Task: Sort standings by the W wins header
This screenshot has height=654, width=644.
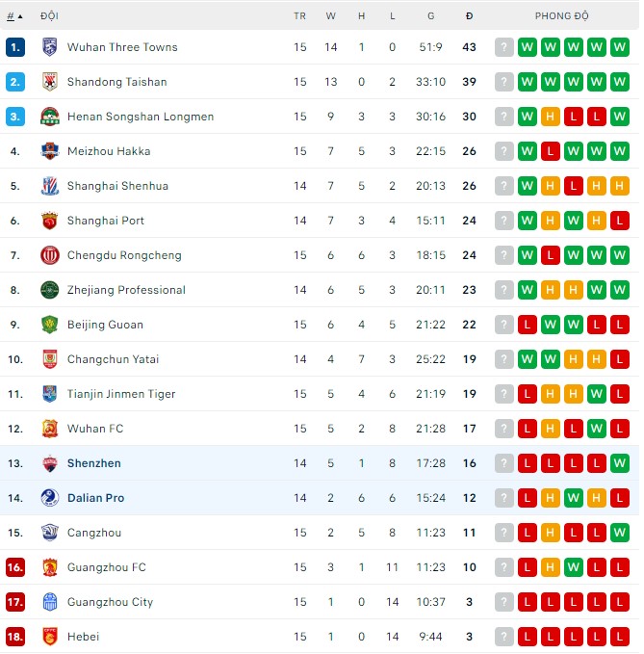Action: tap(331, 16)
